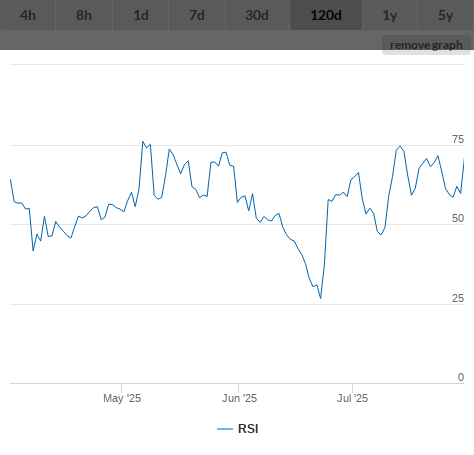Choose the 1d time range tab
474x455 pixels.
tap(141, 15)
